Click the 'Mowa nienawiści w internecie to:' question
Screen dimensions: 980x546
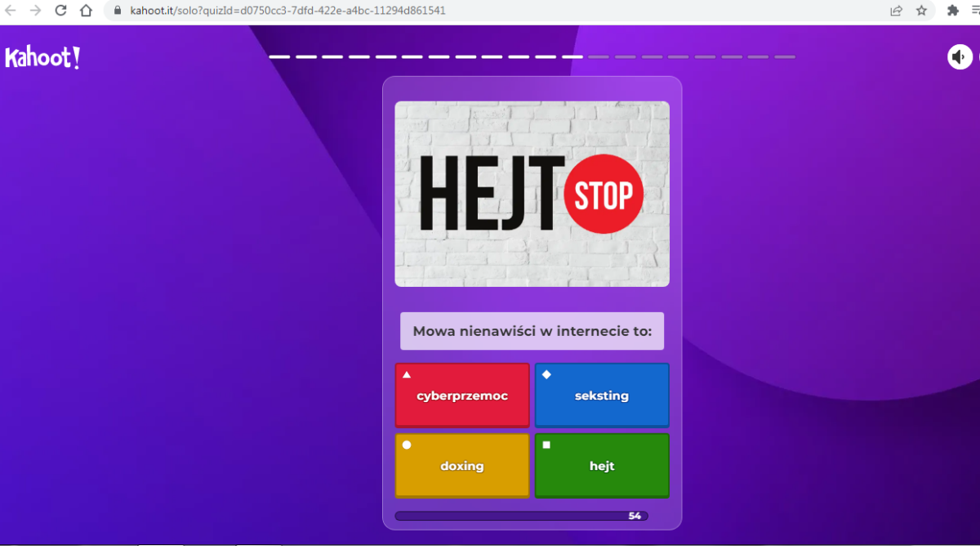[532, 331]
